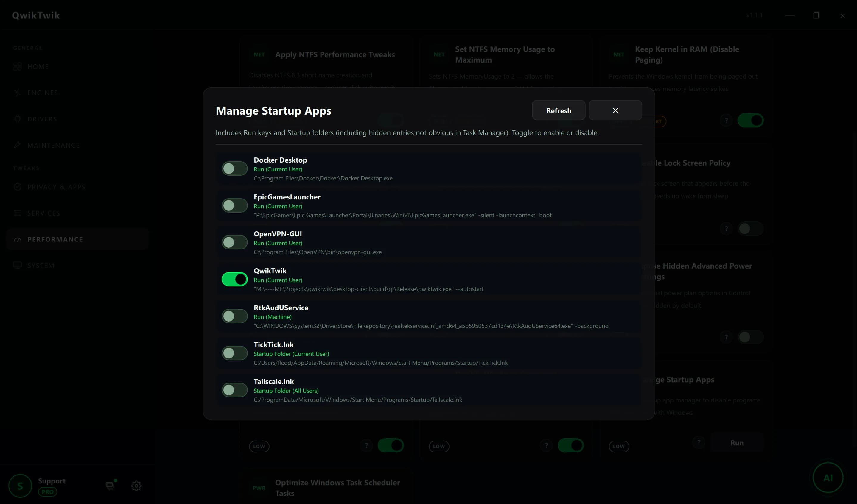Open help for Keep Kernel in RAM

[726, 120]
